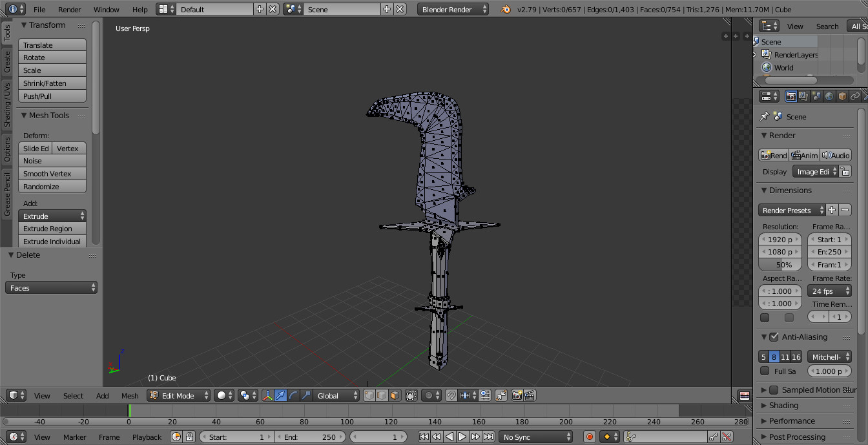Expand the Performance panel

pos(792,421)
